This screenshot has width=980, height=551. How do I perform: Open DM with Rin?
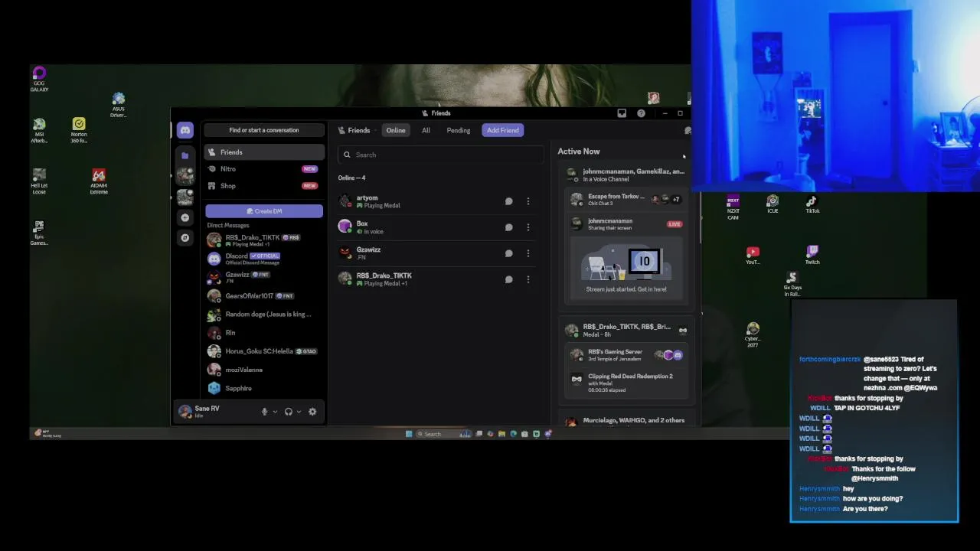pyautogui.click(x=264, y=333)
